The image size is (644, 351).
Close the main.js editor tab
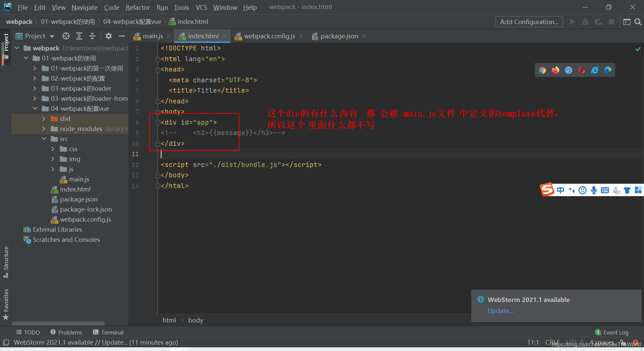[x=169, y=36]
